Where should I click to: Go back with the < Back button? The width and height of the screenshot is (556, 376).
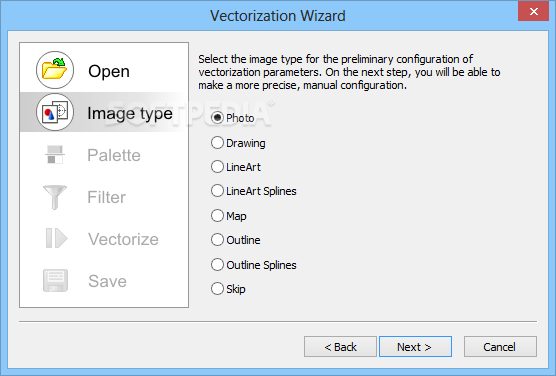pos(340,347)
